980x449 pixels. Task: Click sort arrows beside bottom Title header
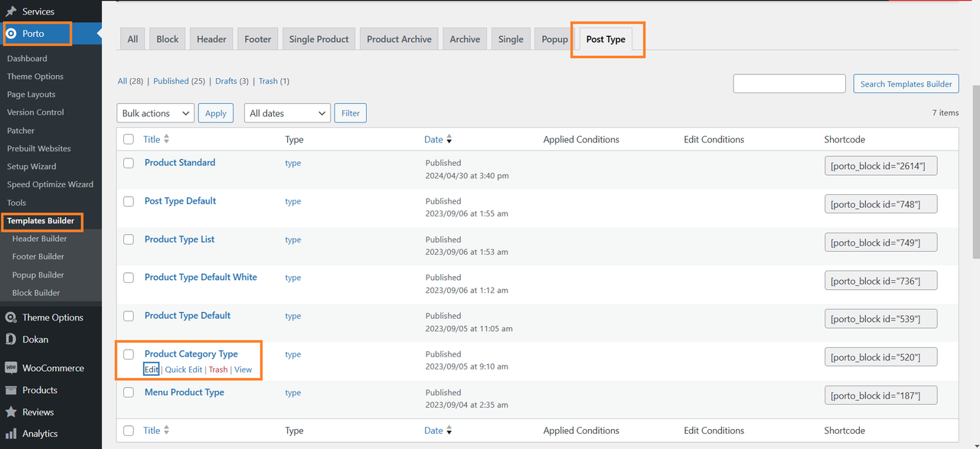[167, 431]
